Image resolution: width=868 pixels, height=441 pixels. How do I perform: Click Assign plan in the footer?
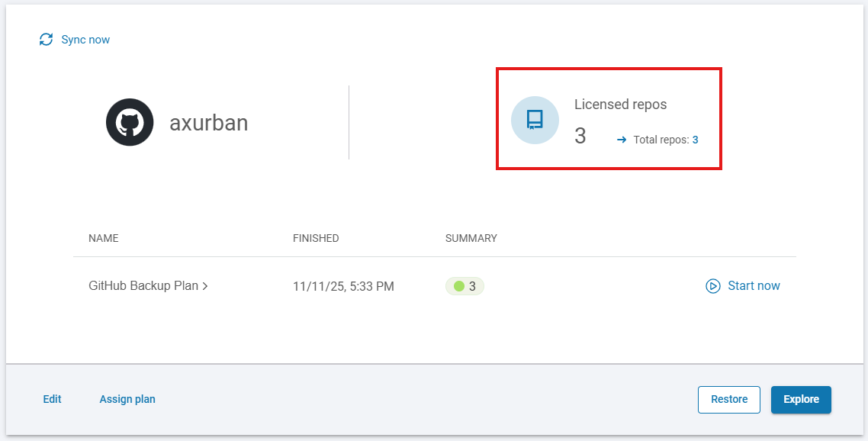tap(127, 399)
